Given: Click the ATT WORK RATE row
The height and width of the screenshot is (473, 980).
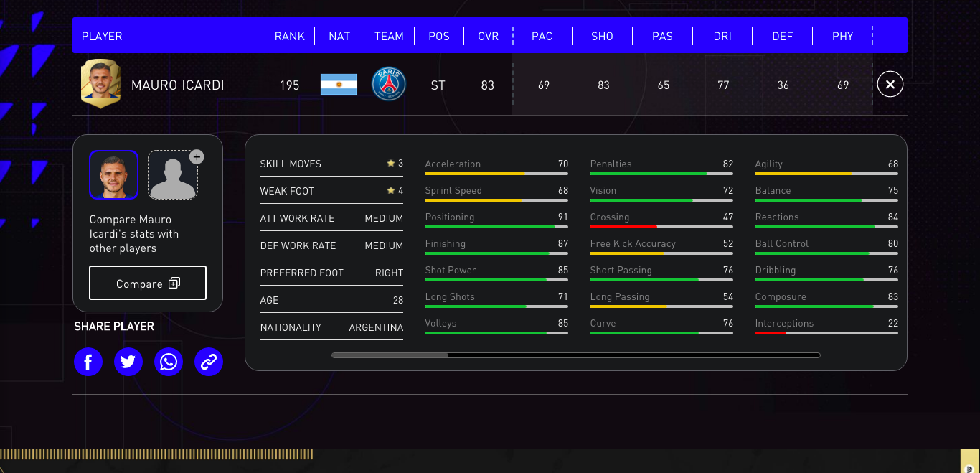Looking at the screenshot, I should click(331, 218).
